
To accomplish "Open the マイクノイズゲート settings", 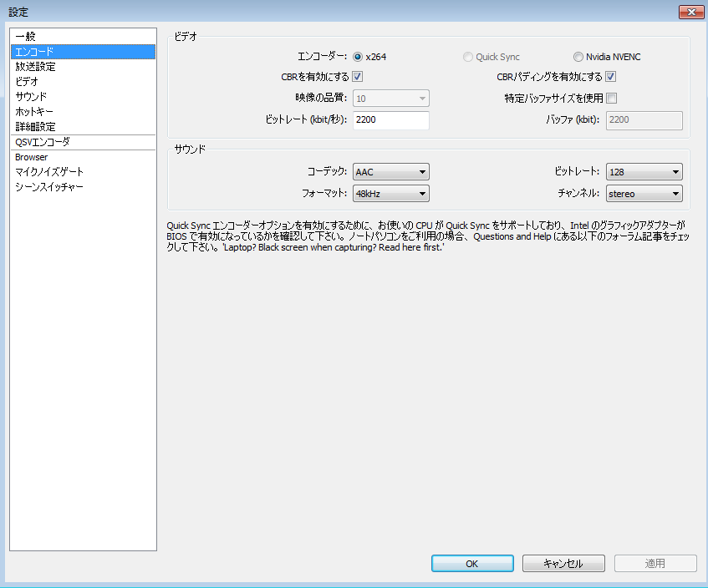I will 52,171.
